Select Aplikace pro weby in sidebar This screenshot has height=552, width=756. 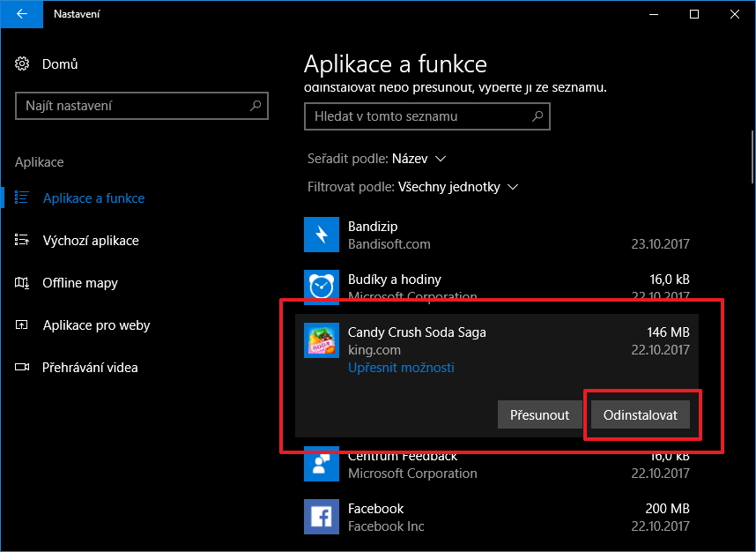[x=96, y=325]
